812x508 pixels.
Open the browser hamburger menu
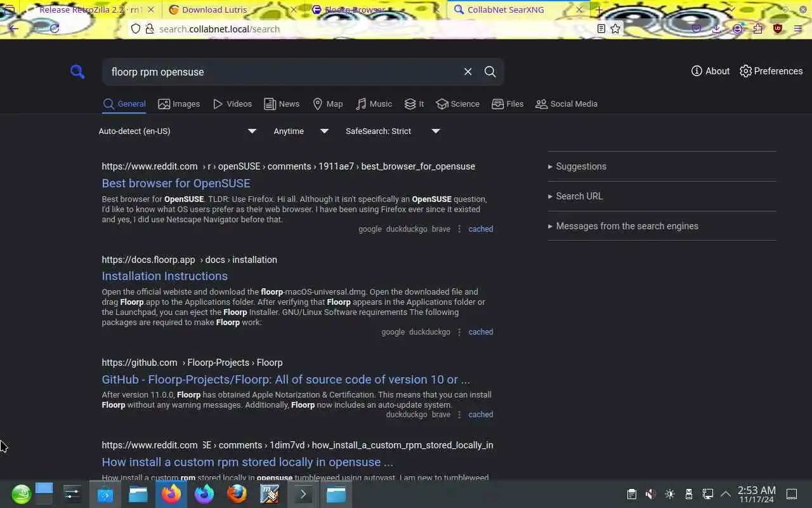coord(798,29)
